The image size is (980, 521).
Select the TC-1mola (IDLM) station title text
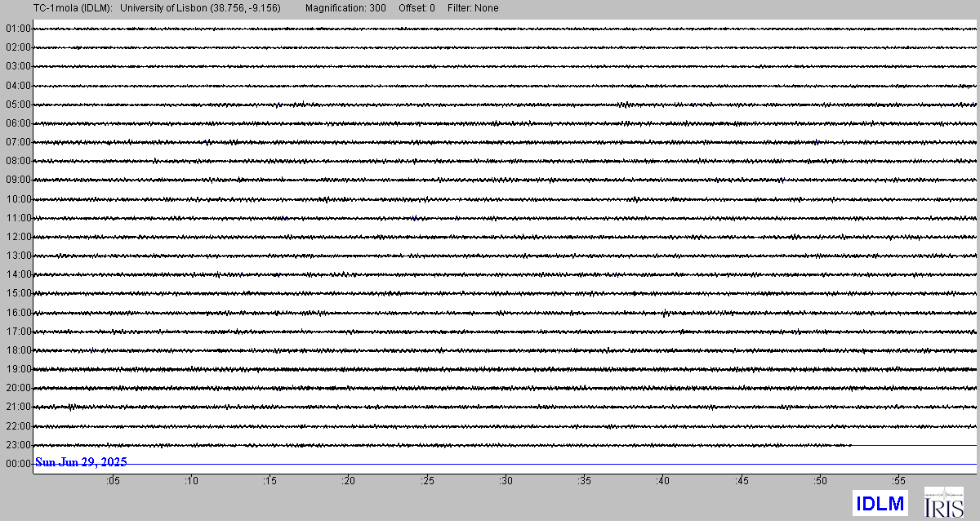point(73,8)
